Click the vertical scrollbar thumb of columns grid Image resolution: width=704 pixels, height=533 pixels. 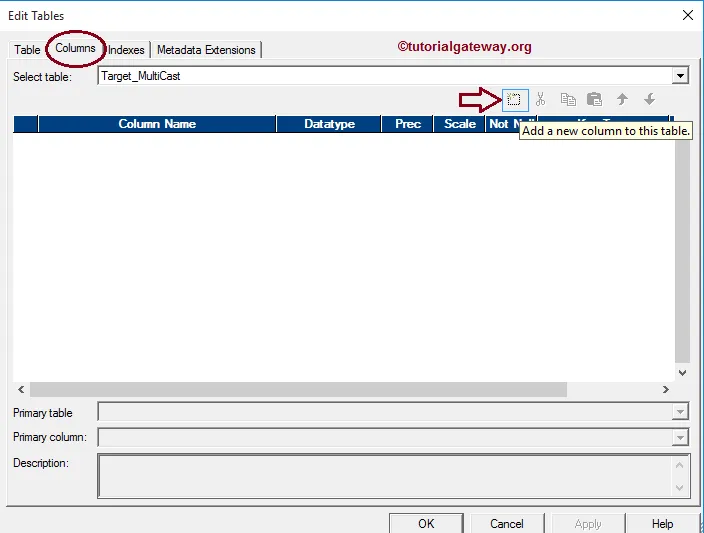(x=682, y=250)
